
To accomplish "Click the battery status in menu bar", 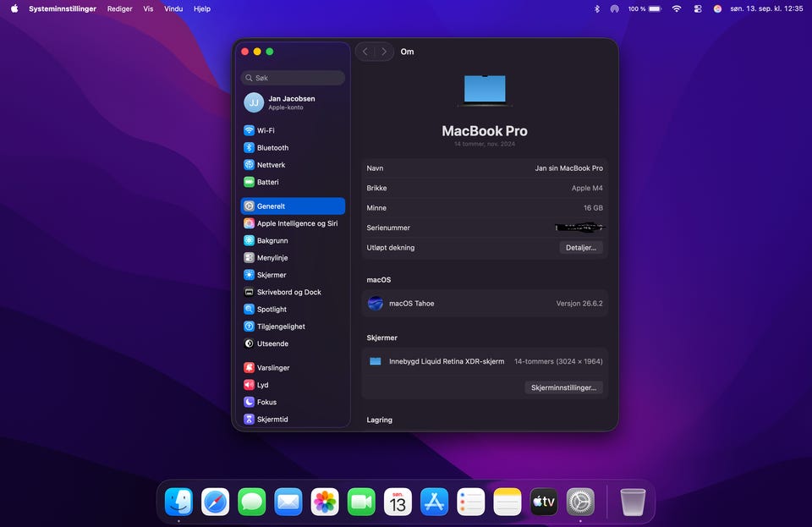I will coord(645,8).
